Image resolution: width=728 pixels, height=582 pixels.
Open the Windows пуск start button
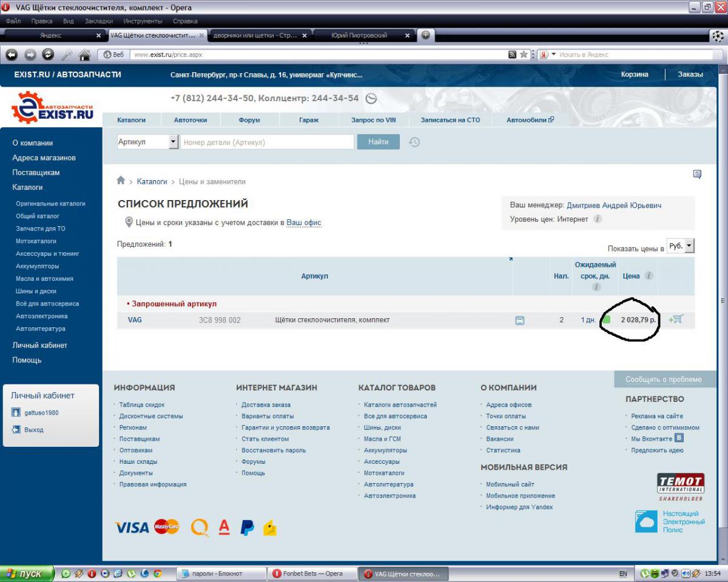pos(27,573)
